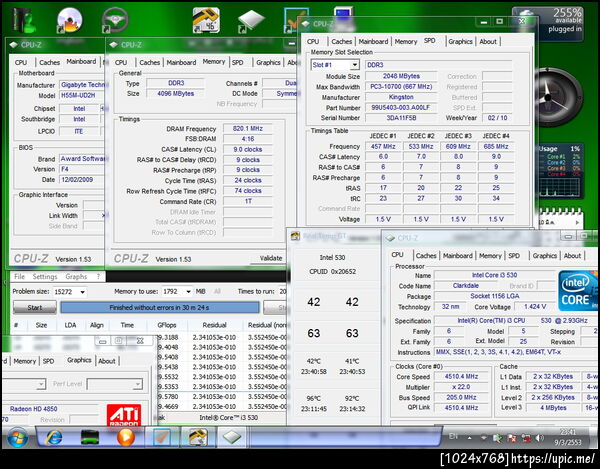Open the File menu in LinX
This screenshot has height=469, width=600.
pos(19,277)
